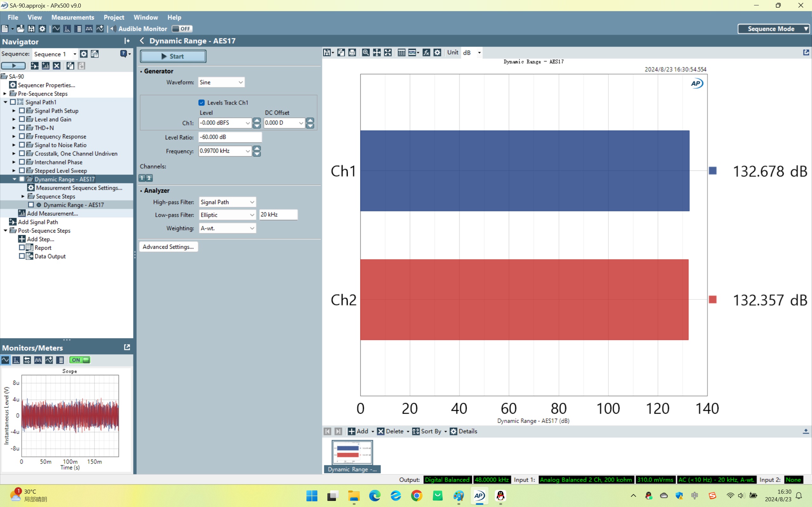Expand the THD+N tree node
The width and height of the screenshot is (812, 507).
pos(14,128)
